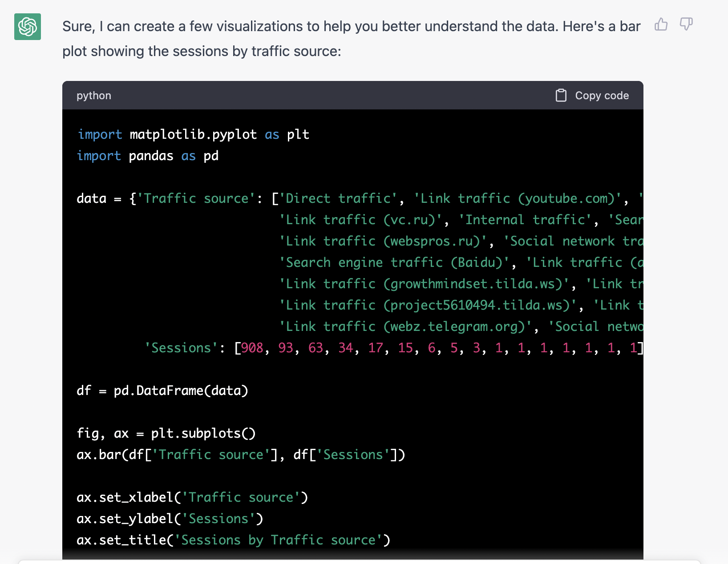Screen dimensions: 728x564
Task: Click the 'Direct traffic' string
Action: coord(338,198)
